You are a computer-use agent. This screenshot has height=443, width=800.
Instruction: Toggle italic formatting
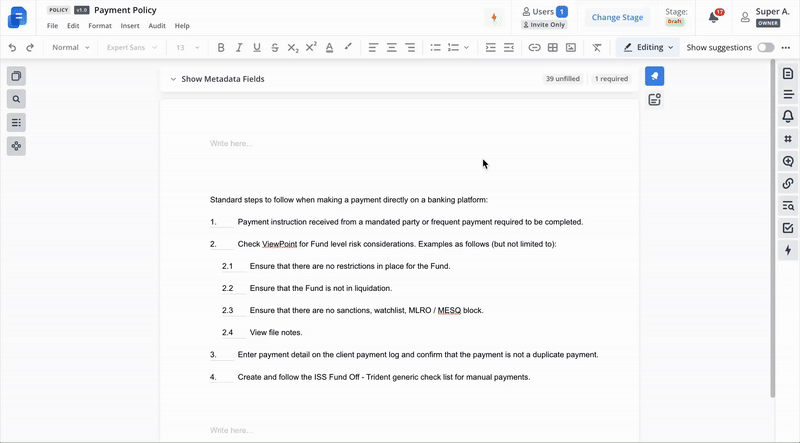pyautogui.click(x=239, y=47)
